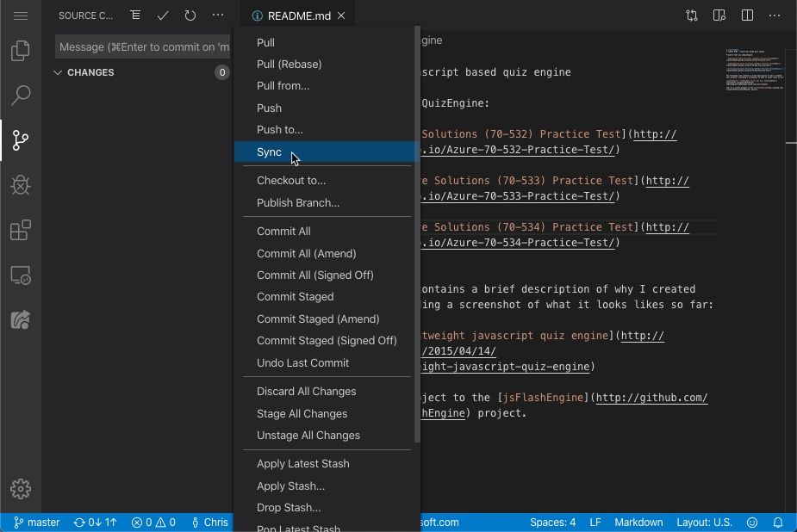
Task: Open the notifications bell
Action: pyautogui.click(x=778, y=523)
